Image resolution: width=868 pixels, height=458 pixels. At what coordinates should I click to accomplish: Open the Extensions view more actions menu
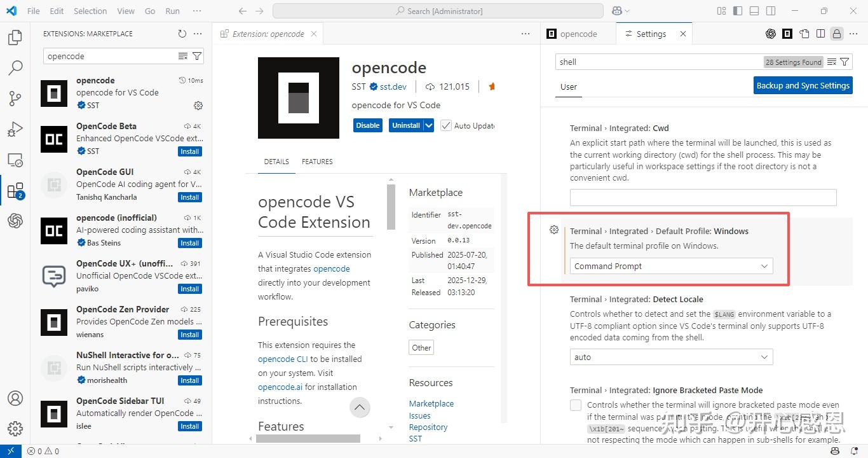(x=198, y=34)
